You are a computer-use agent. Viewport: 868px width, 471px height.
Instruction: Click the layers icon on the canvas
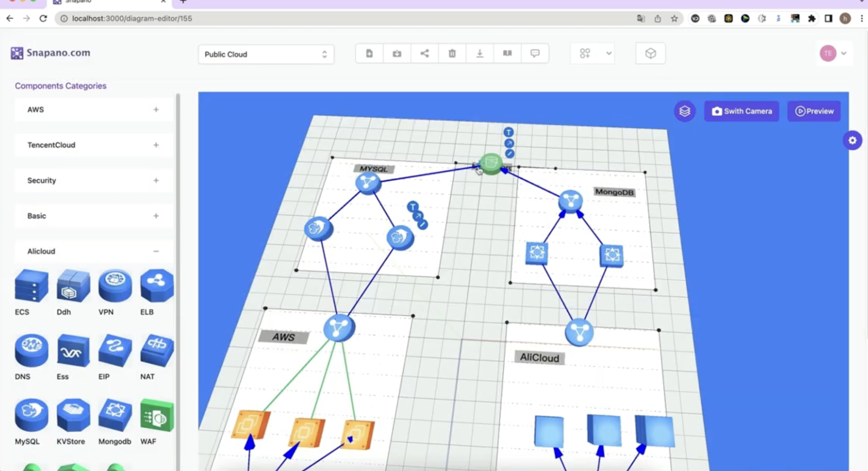tap(685, 111)
